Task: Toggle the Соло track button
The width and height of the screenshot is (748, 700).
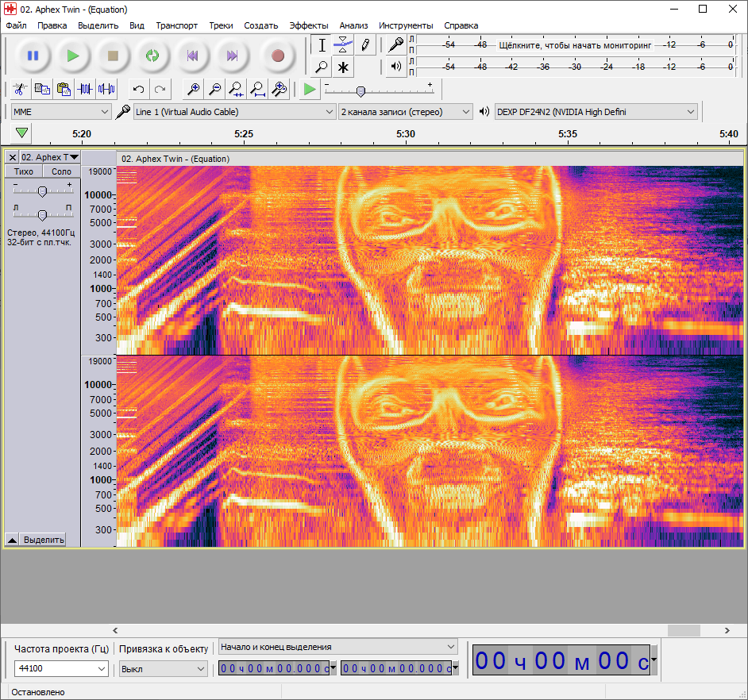Action: [x=61, y=171]
